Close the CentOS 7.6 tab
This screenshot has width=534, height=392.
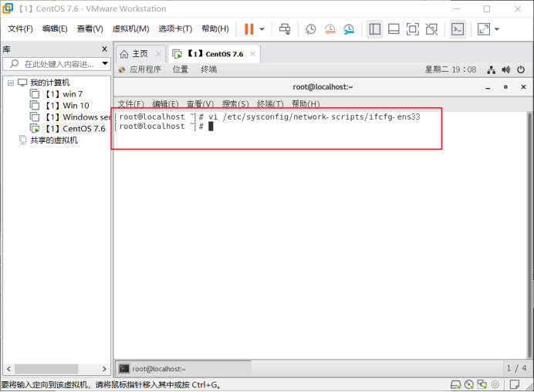click(252, 54)
